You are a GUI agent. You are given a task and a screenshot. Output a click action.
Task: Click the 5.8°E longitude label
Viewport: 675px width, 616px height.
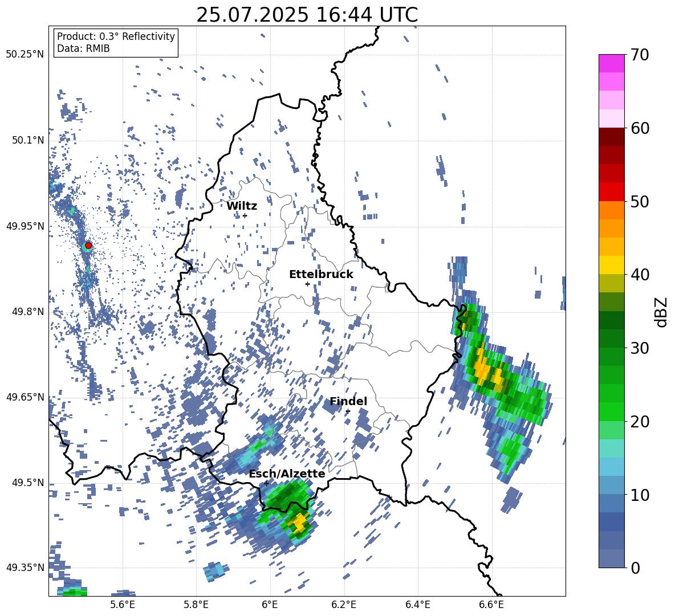pyautogui.click(x=196, y=605)
